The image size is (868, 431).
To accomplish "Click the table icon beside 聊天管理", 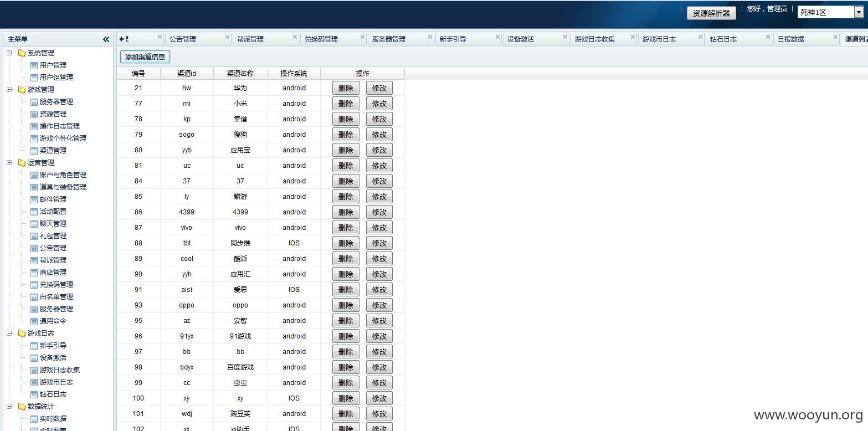I will (34, 224).
